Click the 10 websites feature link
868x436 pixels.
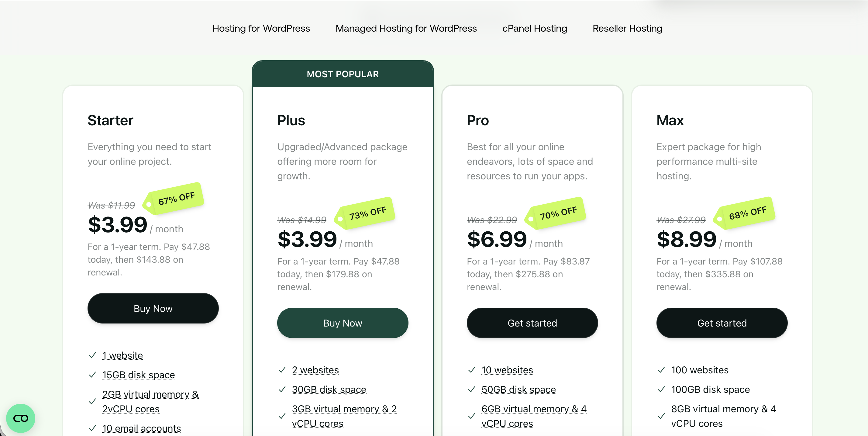click(x=507, y=370)
